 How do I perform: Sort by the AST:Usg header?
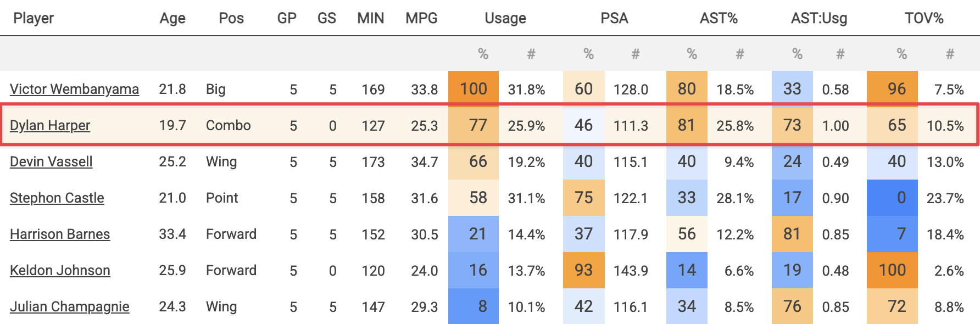(819, 18)
